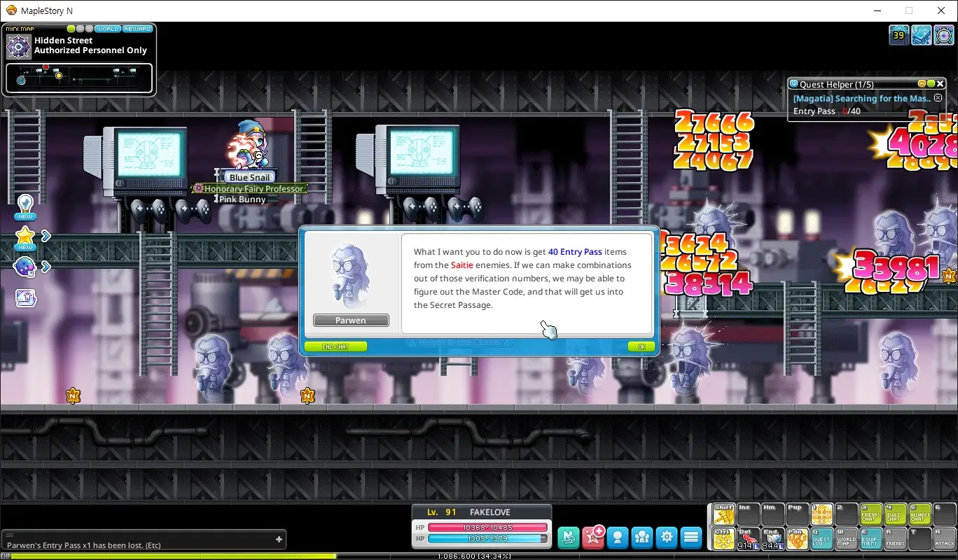Use the red potion in Del slot
The image size is (958, 560).
coord(748,538)
